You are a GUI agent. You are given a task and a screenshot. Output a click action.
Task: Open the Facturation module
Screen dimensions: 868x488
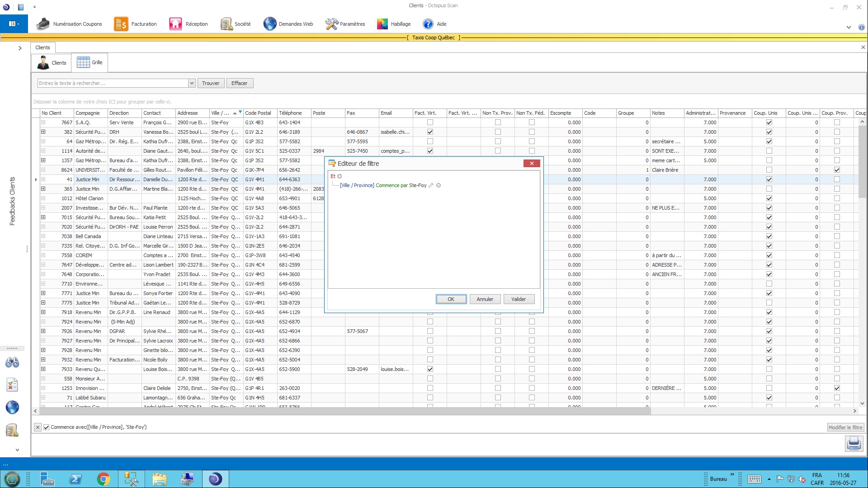tap(136, 24)
